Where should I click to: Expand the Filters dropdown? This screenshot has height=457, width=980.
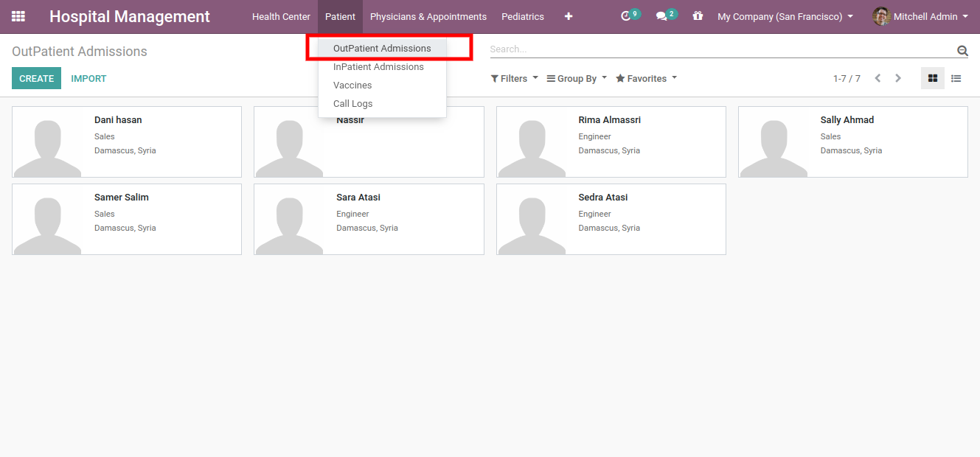[x=514, y=78]
